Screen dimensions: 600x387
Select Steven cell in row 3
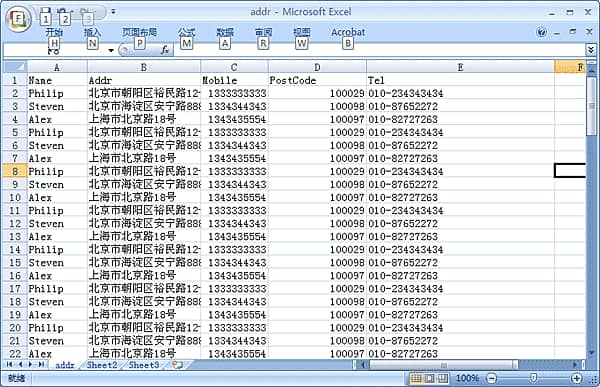click(57, 106)
